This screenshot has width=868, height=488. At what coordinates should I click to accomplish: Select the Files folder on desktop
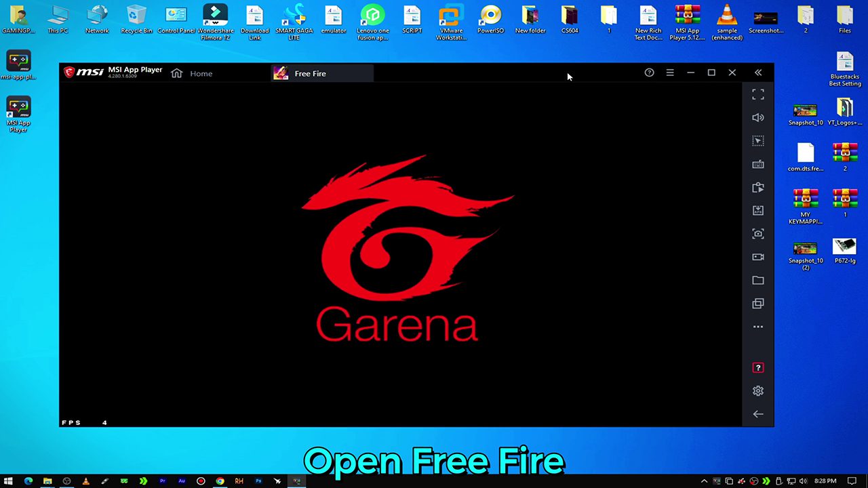[845, 19]
